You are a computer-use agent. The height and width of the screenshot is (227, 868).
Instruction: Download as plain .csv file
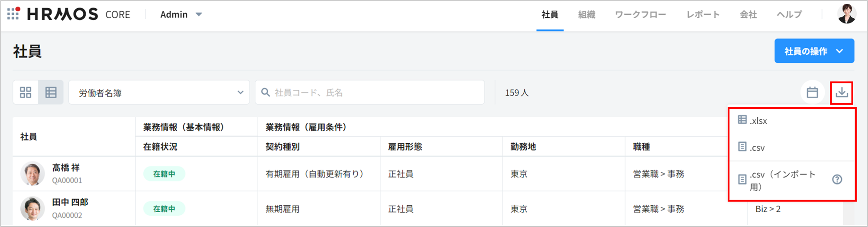pos(757,148)
